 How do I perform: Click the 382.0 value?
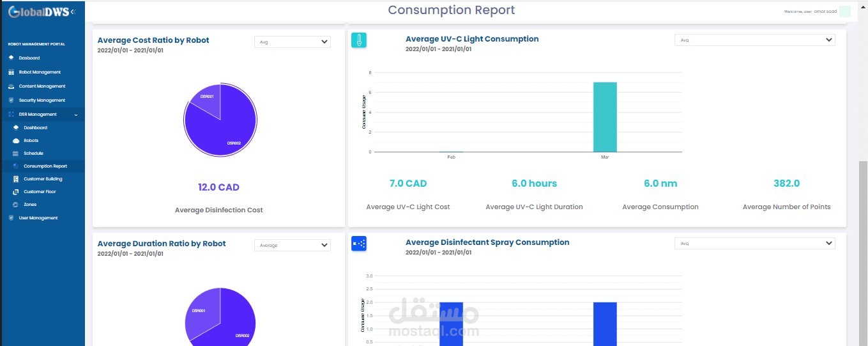(x=786, y=184)
